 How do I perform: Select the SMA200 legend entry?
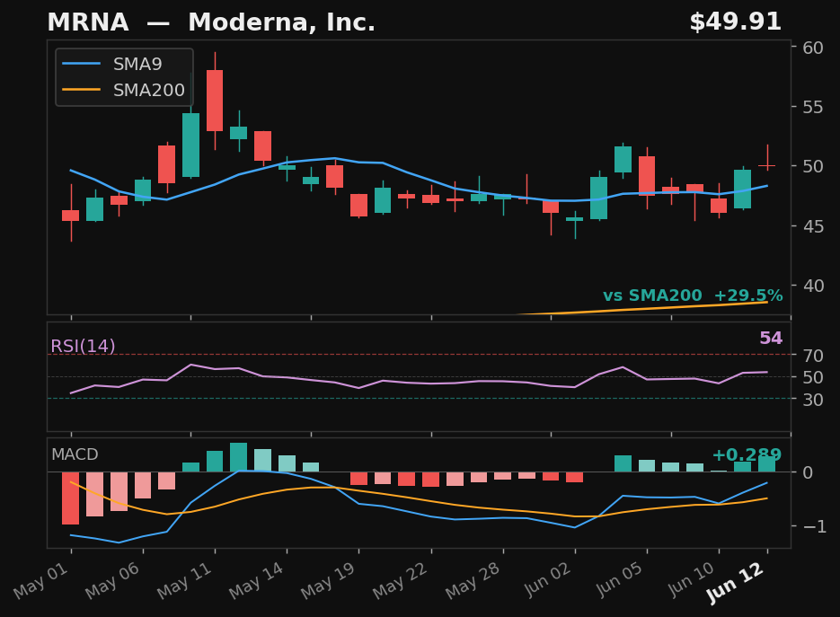click(x=124, y=90)
